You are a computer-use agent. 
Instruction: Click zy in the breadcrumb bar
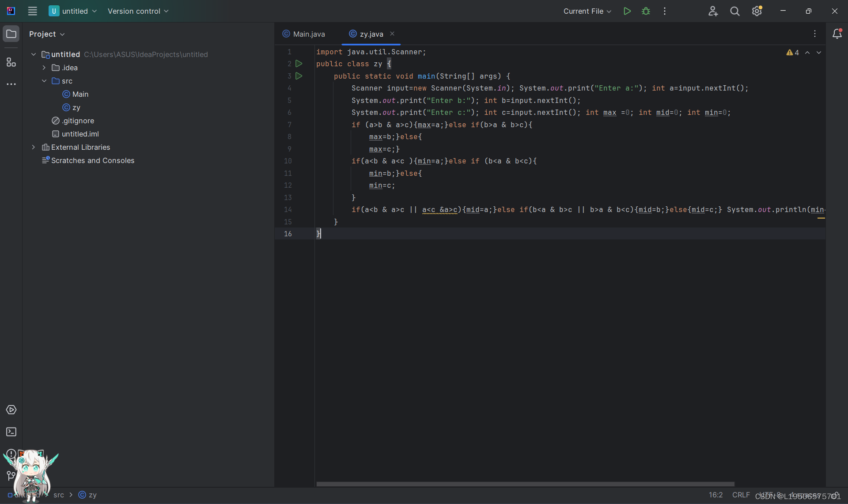click(93, 495)
